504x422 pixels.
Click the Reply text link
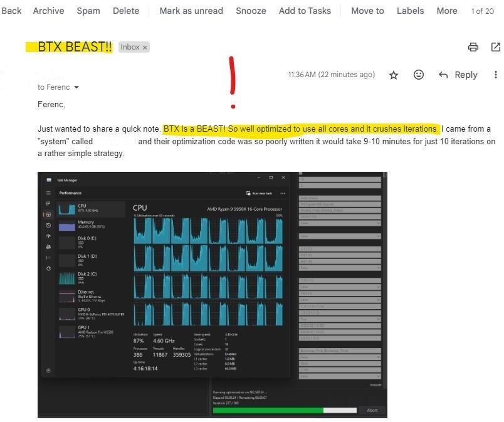pos(466,75)
